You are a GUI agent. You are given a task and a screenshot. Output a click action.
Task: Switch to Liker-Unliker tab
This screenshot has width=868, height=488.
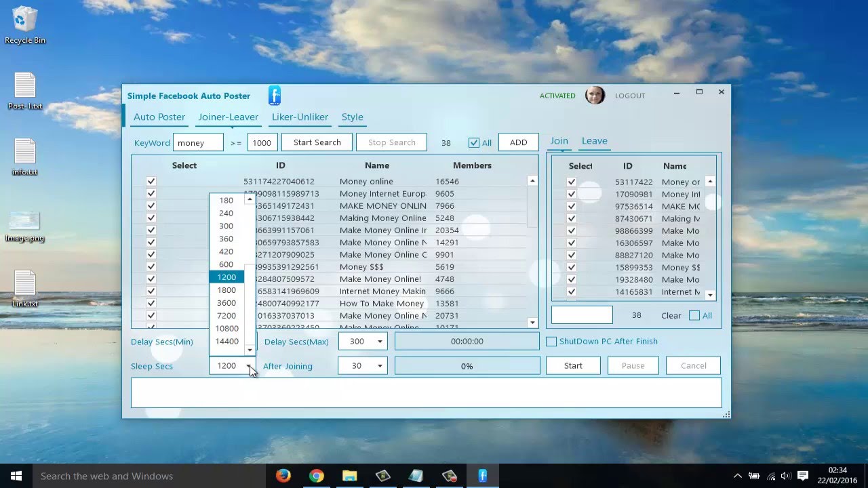(x=300, y=117)
